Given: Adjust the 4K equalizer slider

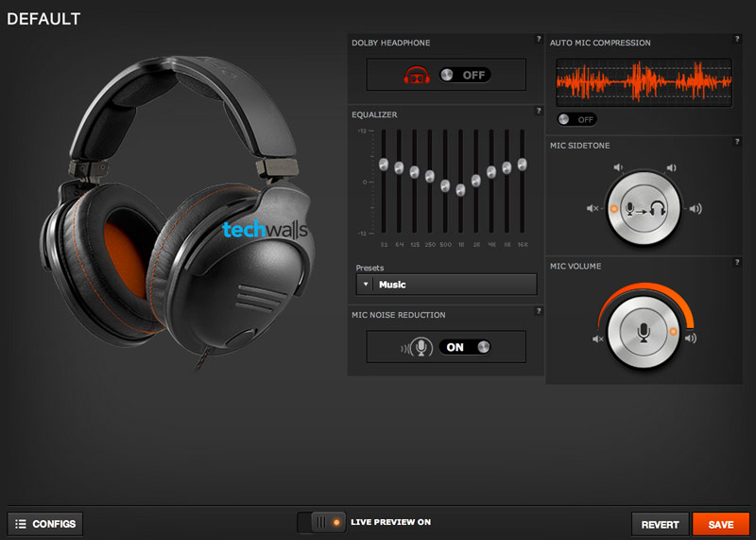Looking at the screenshot, I should (x=491, y=172).
